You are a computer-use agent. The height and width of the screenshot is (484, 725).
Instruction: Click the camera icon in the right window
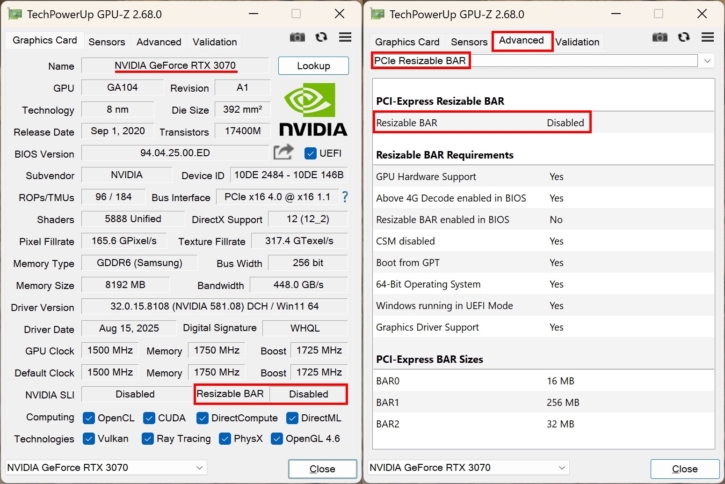click(x=660, y=37)
